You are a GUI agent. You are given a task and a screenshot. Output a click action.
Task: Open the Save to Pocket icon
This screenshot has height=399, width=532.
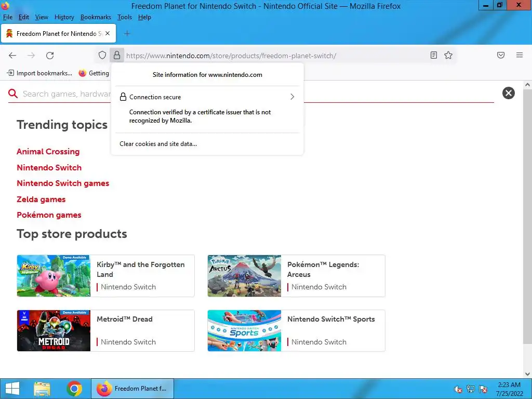tap(501, 55)
